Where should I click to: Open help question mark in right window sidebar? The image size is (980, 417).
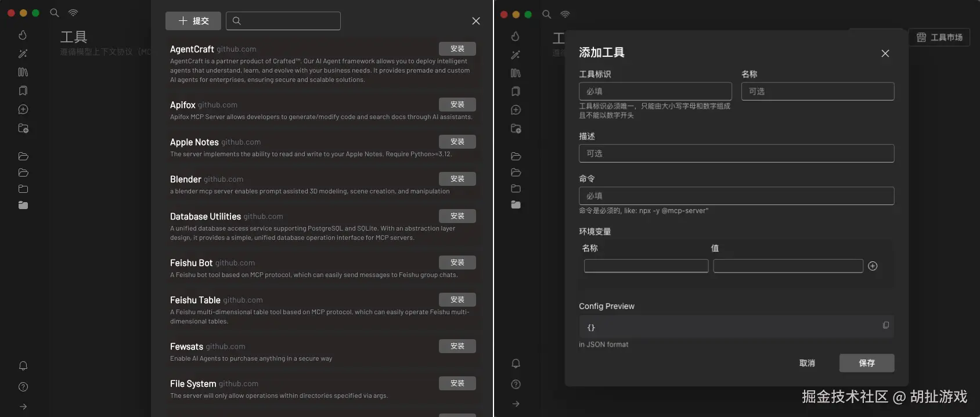pos(516,384)
